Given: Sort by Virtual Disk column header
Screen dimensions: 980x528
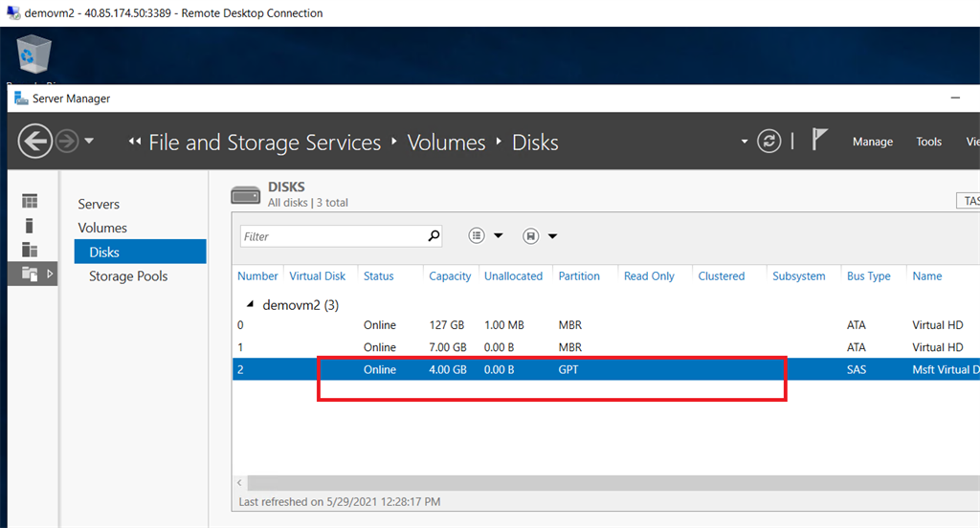Looking at the screenshot, I should pyautogui.click(x=317, y=275).
